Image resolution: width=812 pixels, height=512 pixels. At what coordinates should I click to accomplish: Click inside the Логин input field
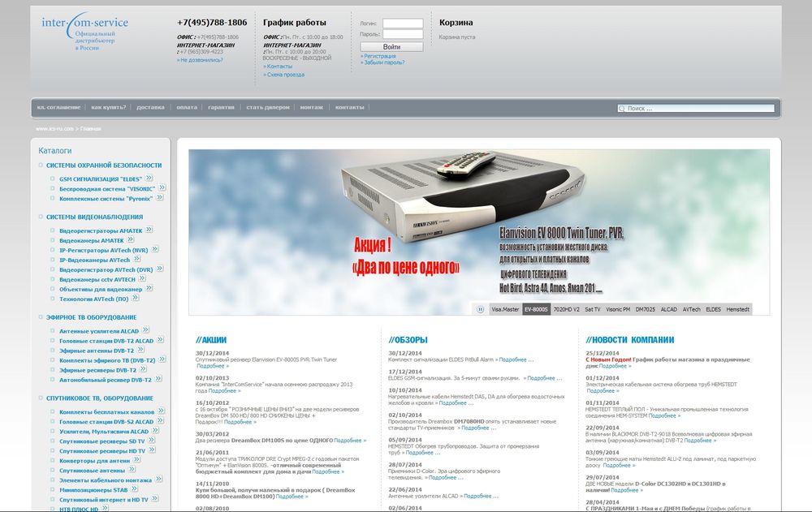(403, 24)
